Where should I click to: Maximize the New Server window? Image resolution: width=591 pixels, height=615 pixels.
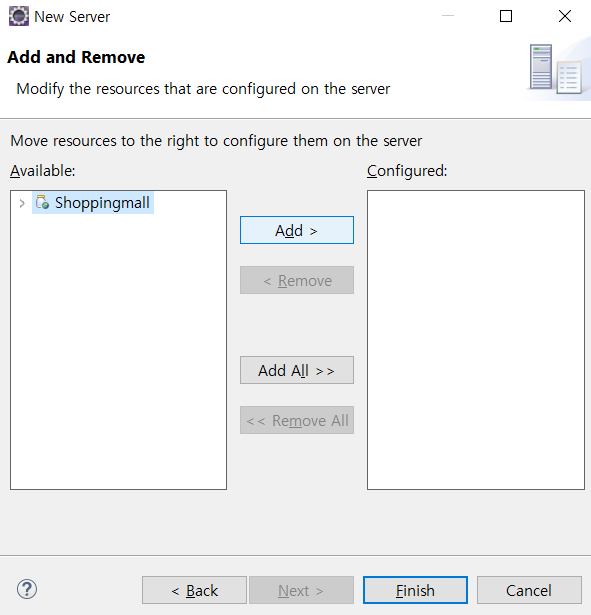click(506, 16)
